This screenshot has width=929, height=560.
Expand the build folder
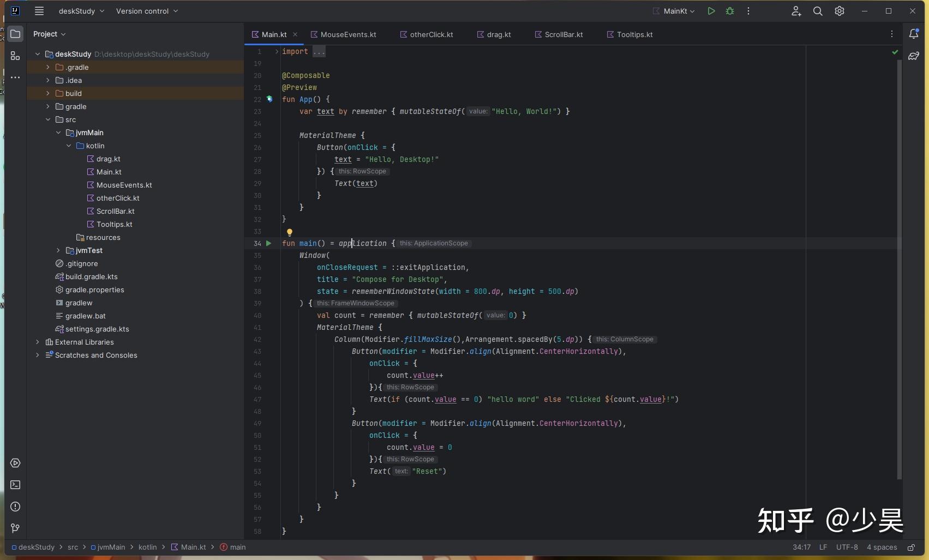(48, 93)
